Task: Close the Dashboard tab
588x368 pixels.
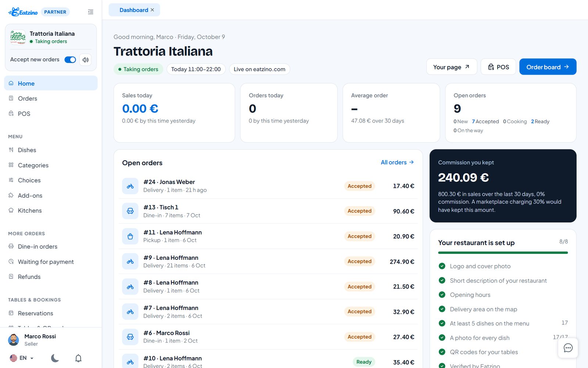Action: [152, 10]
